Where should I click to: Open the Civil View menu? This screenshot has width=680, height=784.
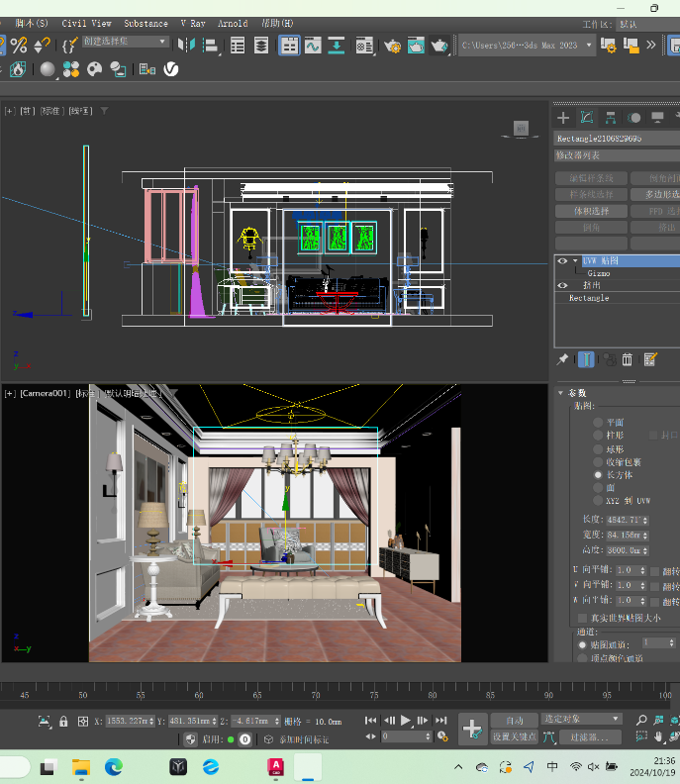click(x=87, y=23)
